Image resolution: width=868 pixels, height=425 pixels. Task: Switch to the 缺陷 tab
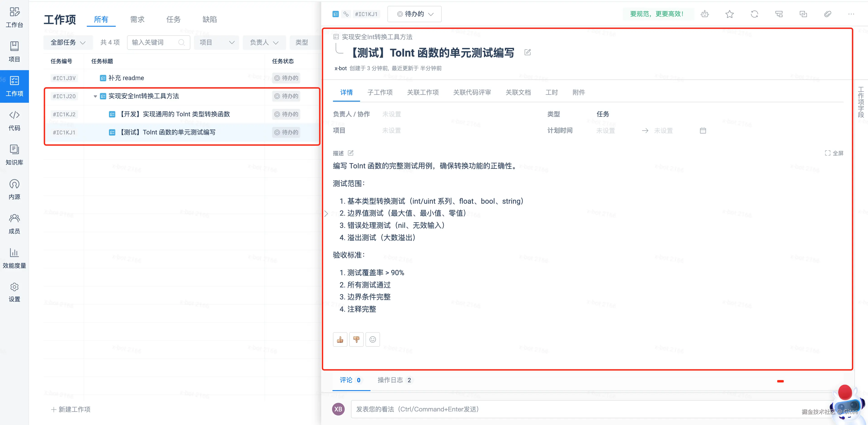point(209,19)
